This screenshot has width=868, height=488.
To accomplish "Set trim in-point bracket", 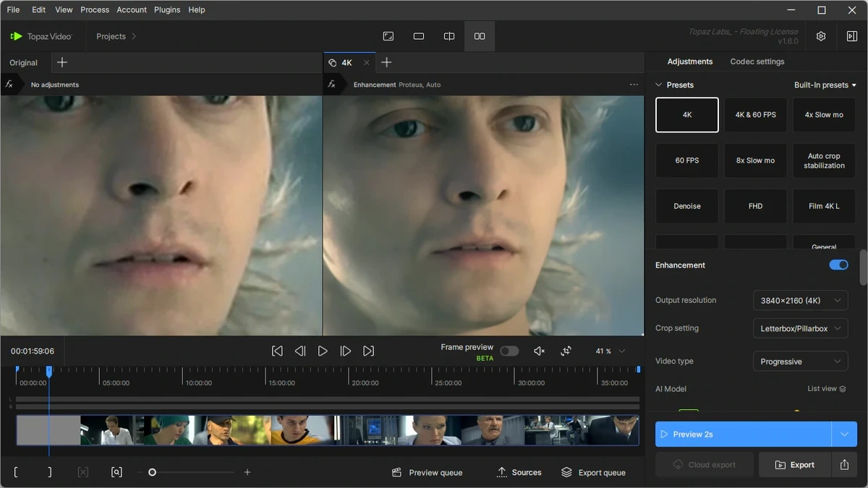I will pos(17,472).
